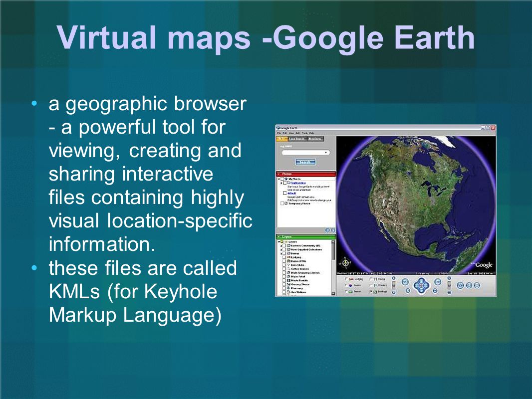Select the Fly To tab
This screenshot has width=532, height=399.
pyautogui.click(x=282, y=139)
